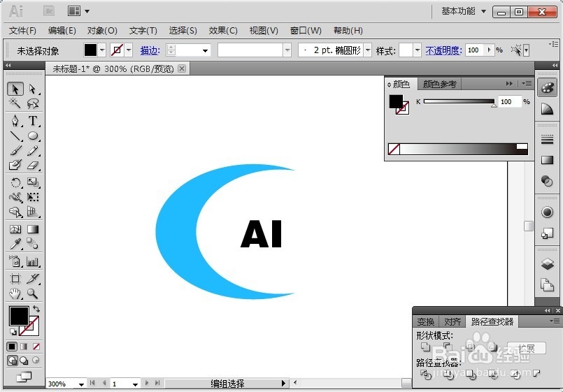Reset default fill and stroke icon
563x392 pixels.
tap(13, 332)
